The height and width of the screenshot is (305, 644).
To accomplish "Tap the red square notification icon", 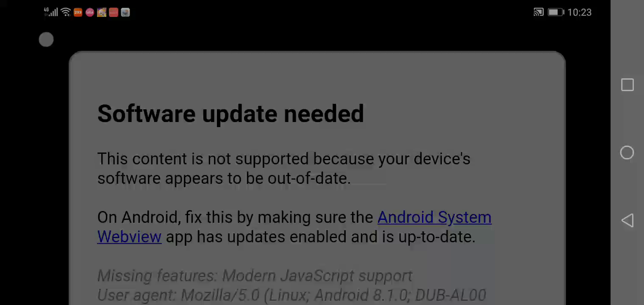I will 114,12.
